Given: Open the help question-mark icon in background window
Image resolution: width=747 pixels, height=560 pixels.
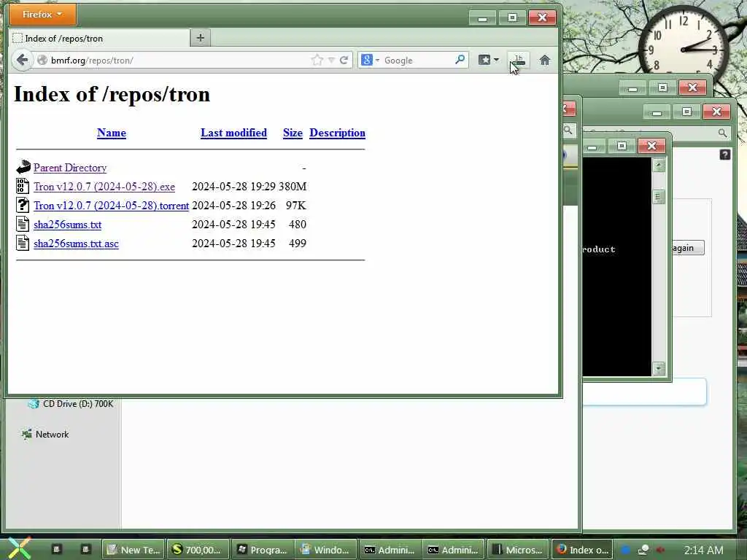Looking at the screenshot, I should pyautogui.click(x=724, y=155).
